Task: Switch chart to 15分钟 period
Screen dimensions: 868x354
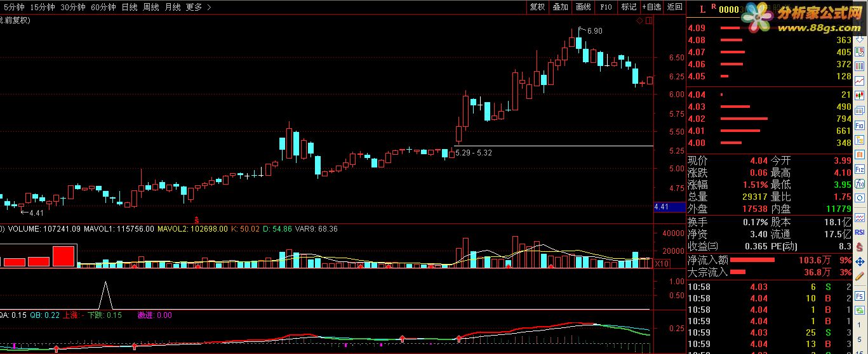Action: [42, 7]
